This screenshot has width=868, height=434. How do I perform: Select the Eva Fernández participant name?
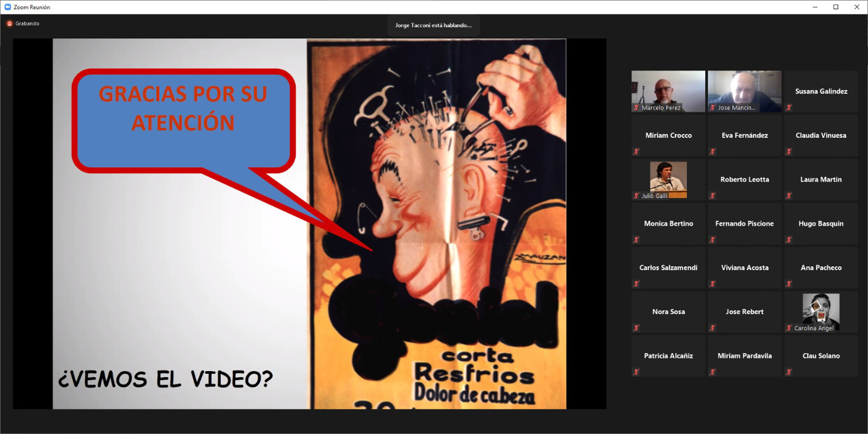click(745, 135)
